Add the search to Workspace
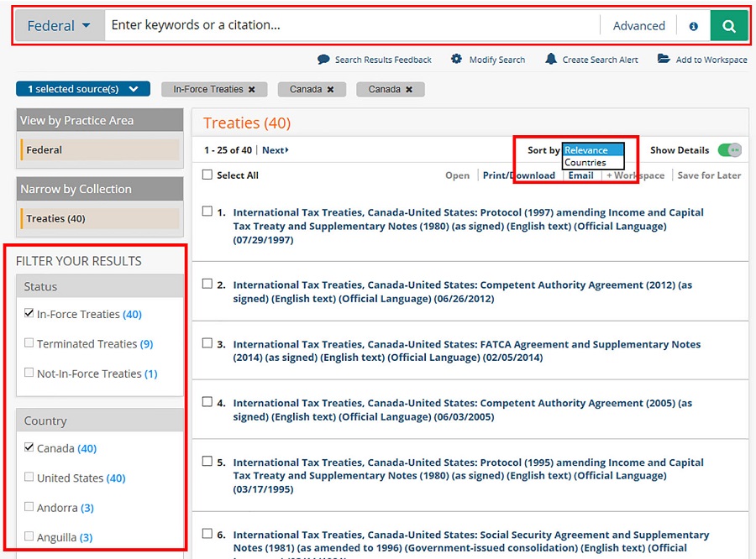The image size is (756, 559). tap(664, 60)
